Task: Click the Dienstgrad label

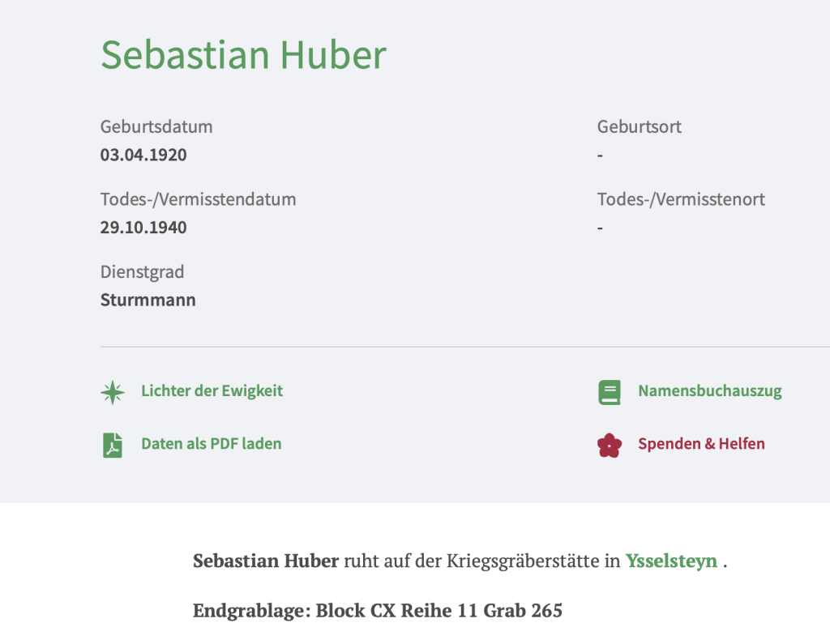Action: click(143, 272)
